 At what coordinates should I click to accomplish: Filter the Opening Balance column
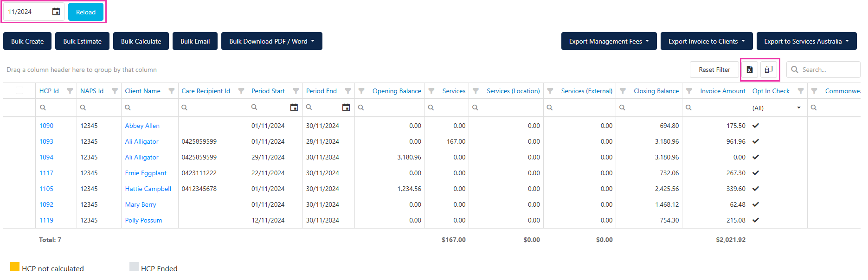click(361, 91)
